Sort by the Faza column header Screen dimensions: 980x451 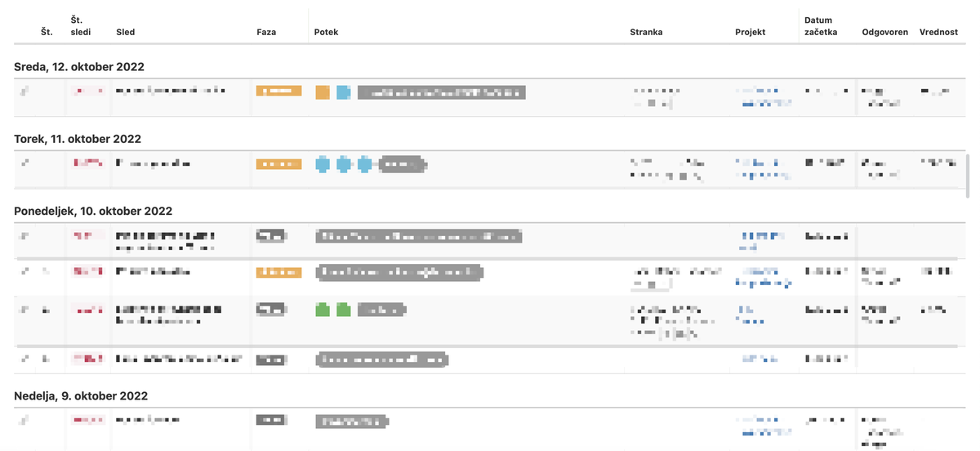coord(266,33)
